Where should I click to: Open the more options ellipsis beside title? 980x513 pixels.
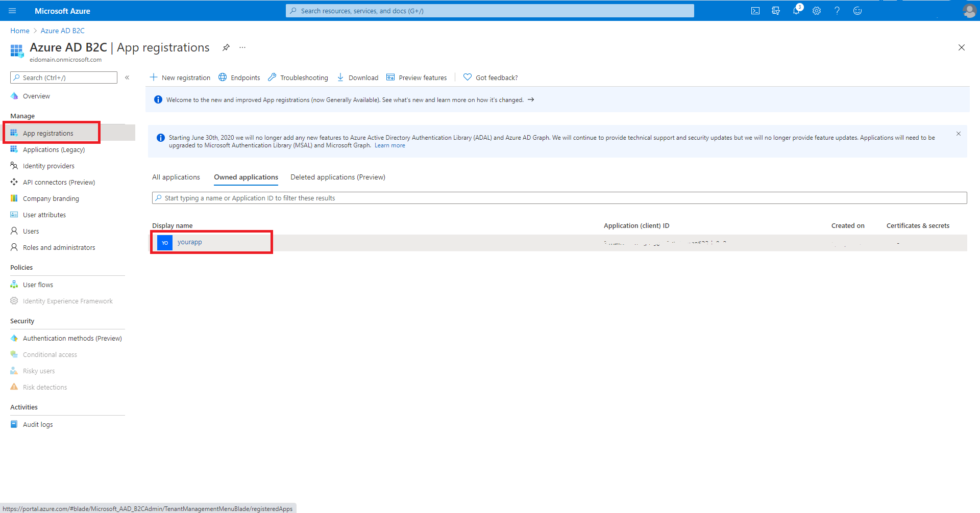click(x=242, y=47)
